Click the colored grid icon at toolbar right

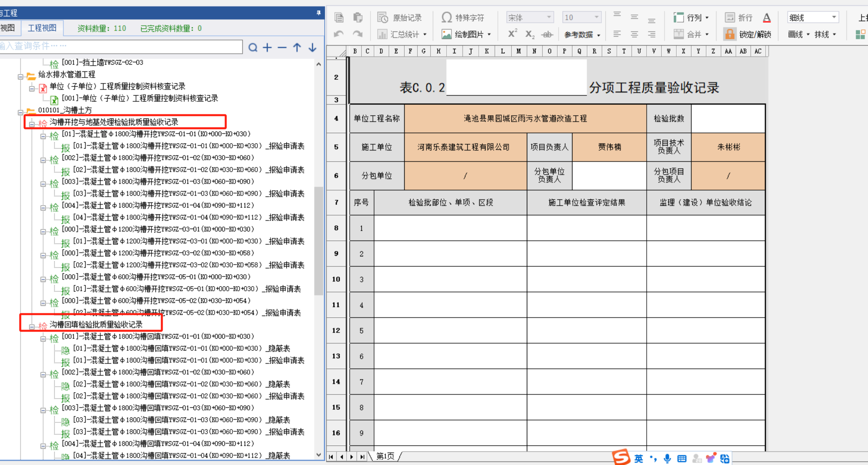[860, 35]
